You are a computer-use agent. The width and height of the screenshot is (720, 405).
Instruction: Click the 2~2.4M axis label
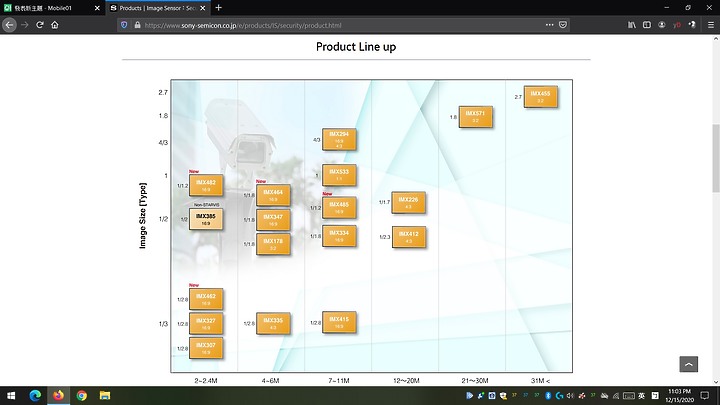coord(206,381)
